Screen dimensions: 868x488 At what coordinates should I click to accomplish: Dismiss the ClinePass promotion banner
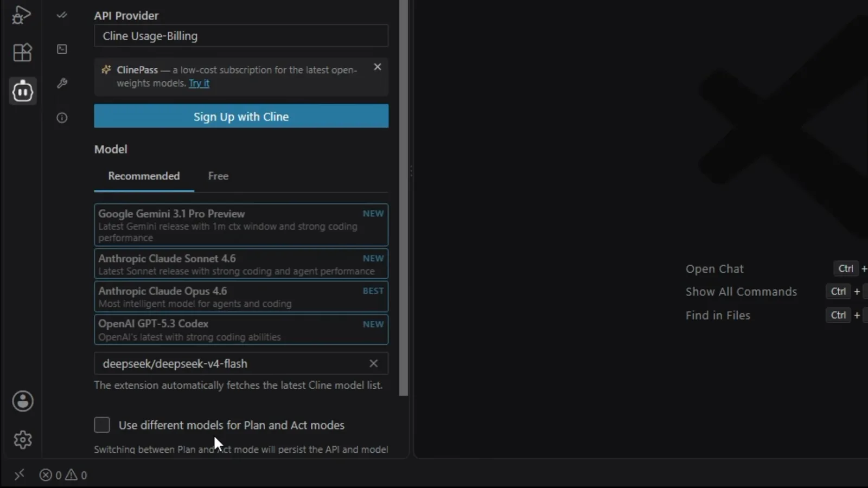pos(378,67)
